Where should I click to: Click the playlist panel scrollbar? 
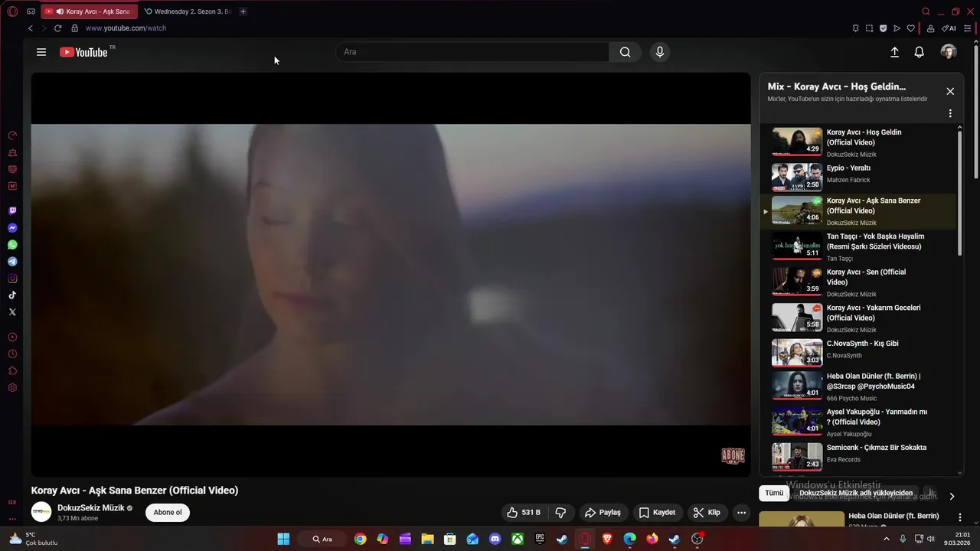pyautogui.click(x=960, y=191)
